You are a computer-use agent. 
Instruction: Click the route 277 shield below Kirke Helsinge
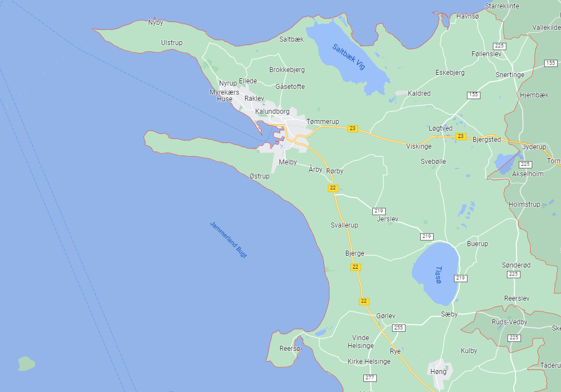[370, 378]
